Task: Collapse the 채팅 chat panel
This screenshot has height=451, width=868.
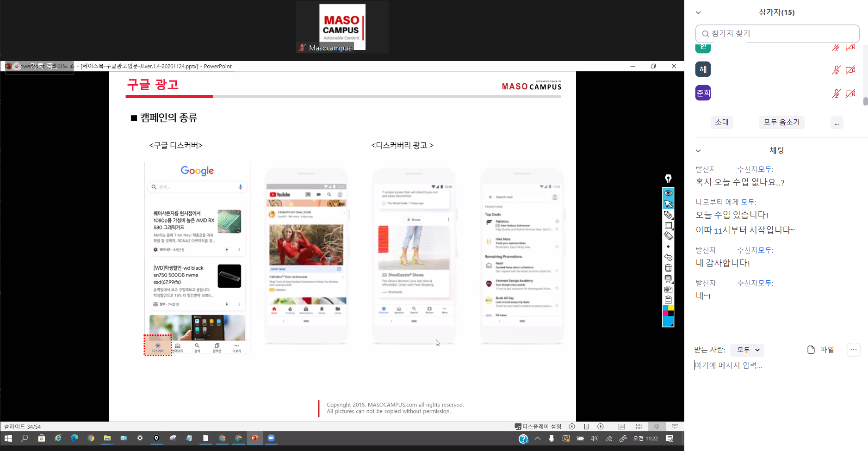Action: [x=698, y=151]
